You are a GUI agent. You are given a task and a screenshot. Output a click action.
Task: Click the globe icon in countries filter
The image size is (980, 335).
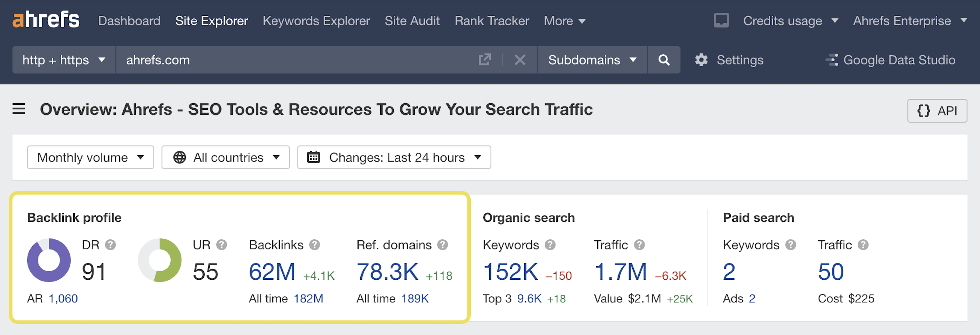tap(180, 157)
